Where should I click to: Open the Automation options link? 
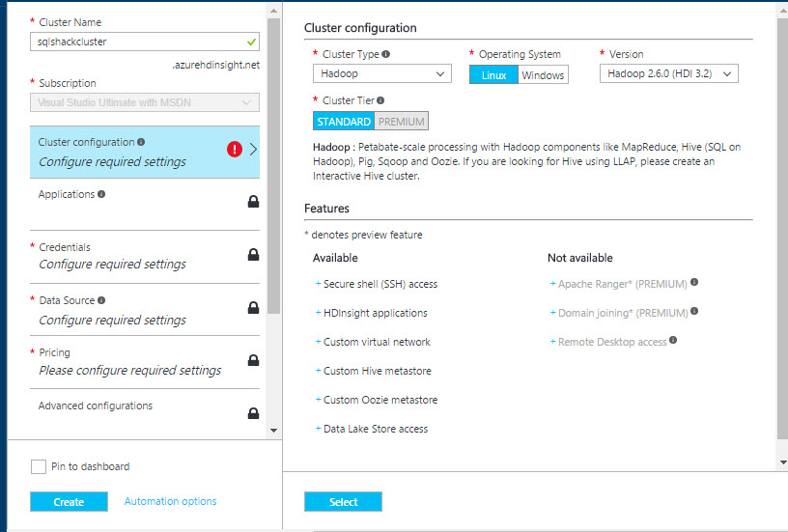(x=170, y=501)
